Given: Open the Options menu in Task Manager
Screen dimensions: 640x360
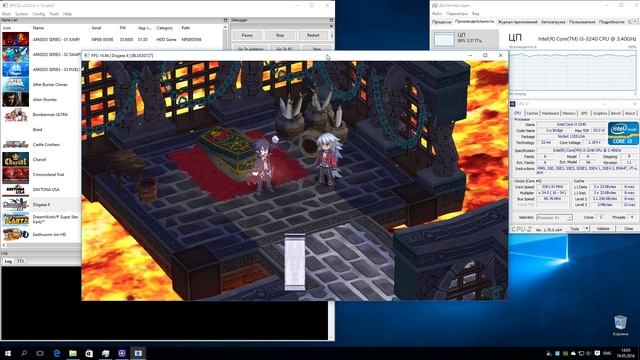Looking at the screenshot, I should pyautogui.click(x=456, y=13).
